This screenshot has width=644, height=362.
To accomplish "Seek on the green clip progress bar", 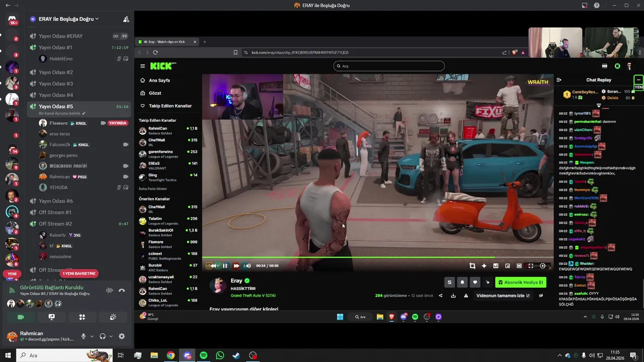I will [x=377, y=257].
